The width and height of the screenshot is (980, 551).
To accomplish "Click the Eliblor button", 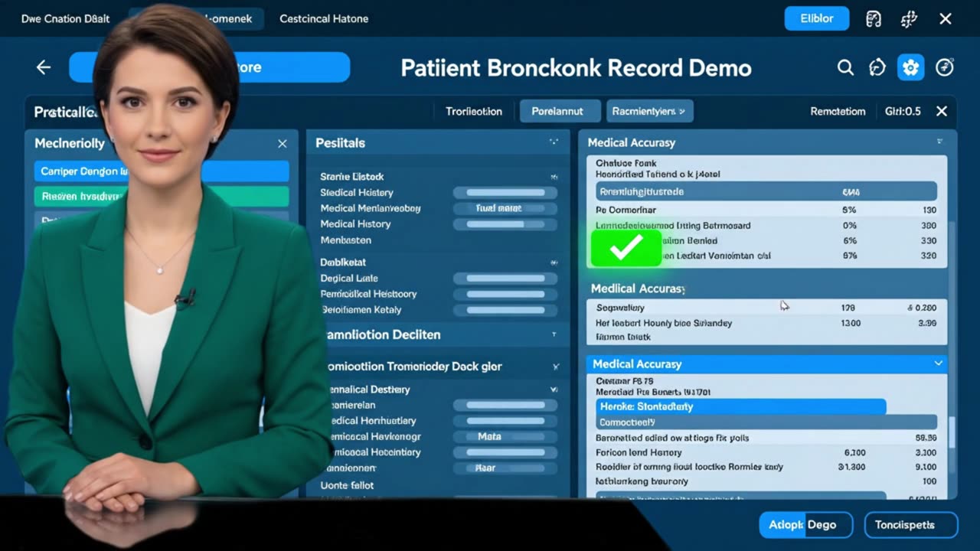I will 817,18.
